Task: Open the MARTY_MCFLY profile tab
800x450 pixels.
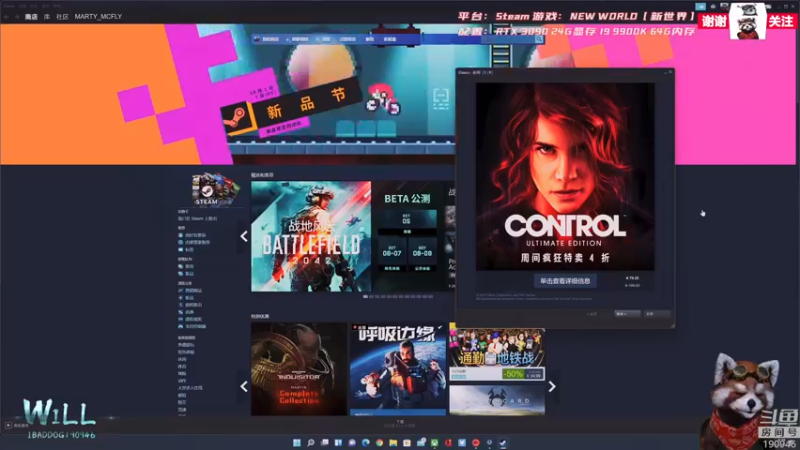Action: coord(98,17)
